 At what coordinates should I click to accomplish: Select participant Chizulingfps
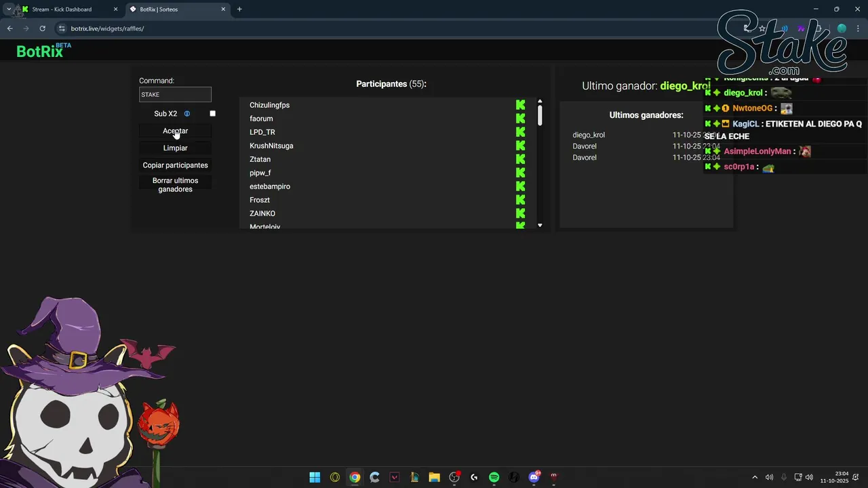coord(269,105)
